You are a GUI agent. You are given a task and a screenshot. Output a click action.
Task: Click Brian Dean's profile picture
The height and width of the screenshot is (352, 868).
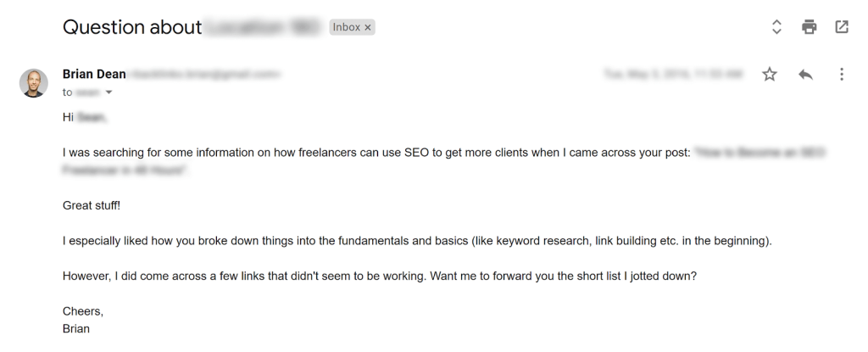click(x=34, y=82)
